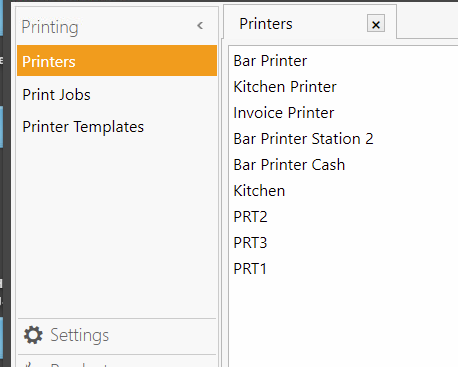Click the Settings gear icon
The width and height of the screenshot is (458, 367).
tap(33, 335)
